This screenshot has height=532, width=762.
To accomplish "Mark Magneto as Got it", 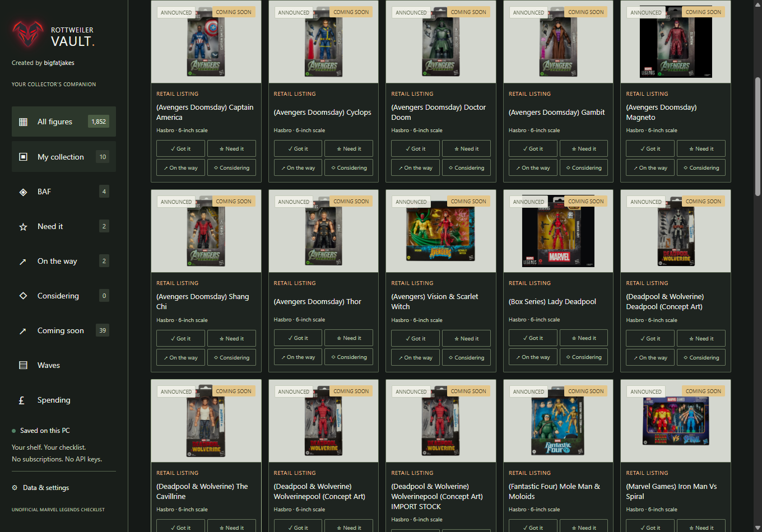I will click(651, 148).
